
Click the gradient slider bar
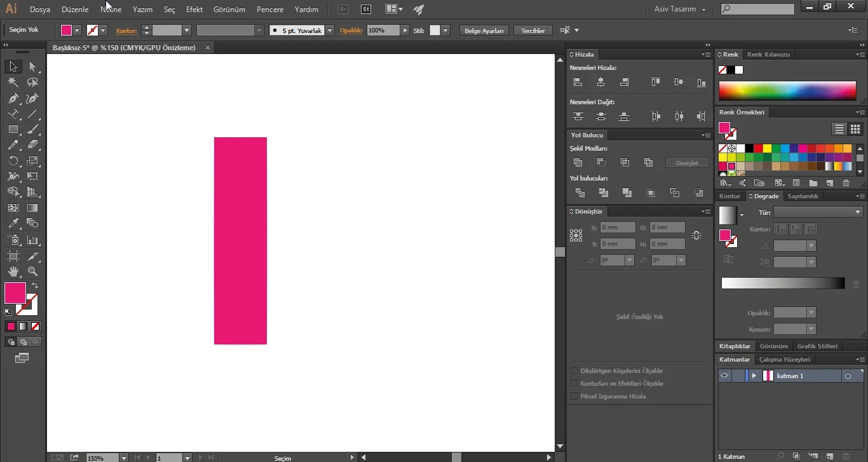click(783, 283)
